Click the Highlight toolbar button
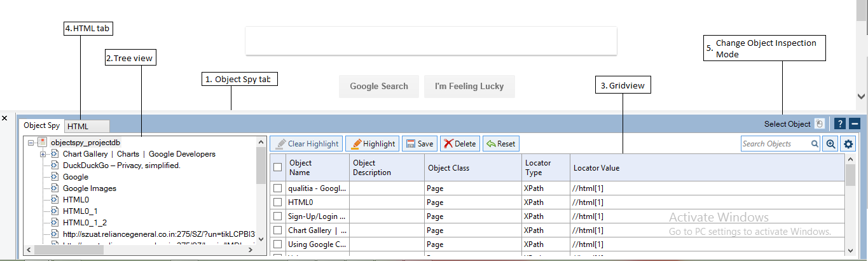The height and width of the screenshot is (261, 868). point(372,144)
